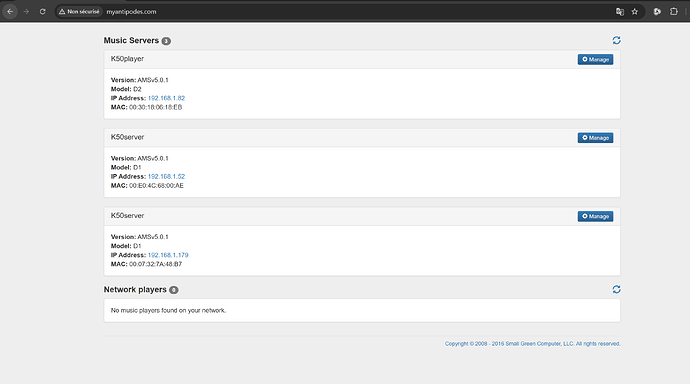The image size is (690, 384).
Task: Open the page translate icon
Action: [620, 12]
